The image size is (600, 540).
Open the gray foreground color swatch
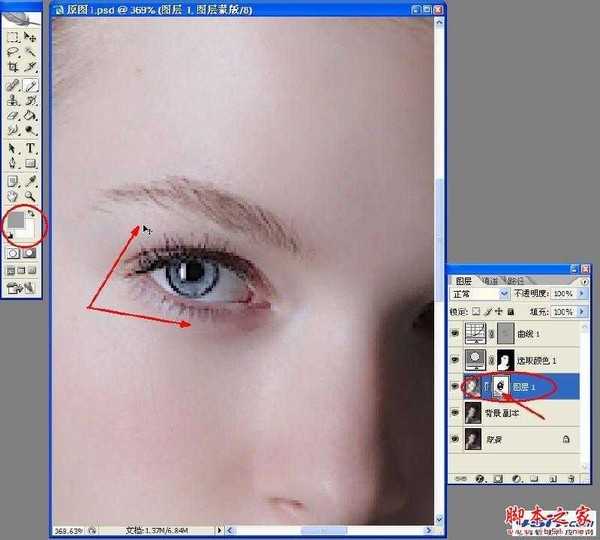15,220
